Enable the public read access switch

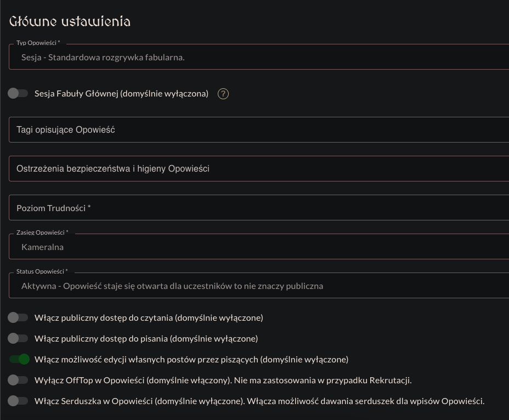pyautogui.click(x=18, y=317)
